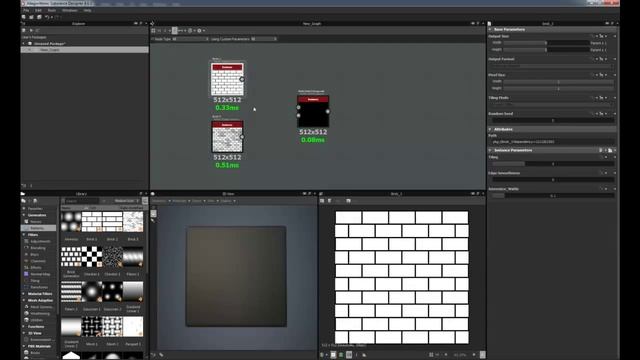The height and width of the screenshot is (360, 640).
Task: Select the Brick 1 thumbnail in Library
Action: coord(92,222)
